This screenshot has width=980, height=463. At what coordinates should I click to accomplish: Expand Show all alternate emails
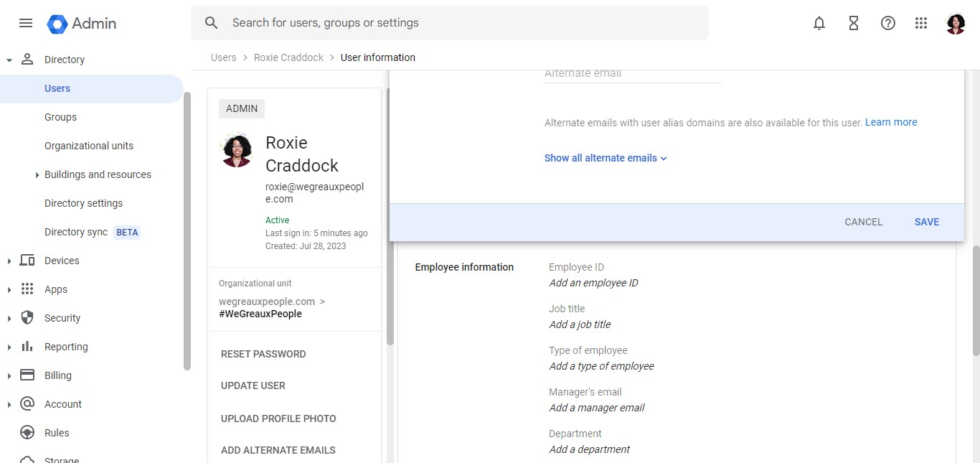click(606, 158)
